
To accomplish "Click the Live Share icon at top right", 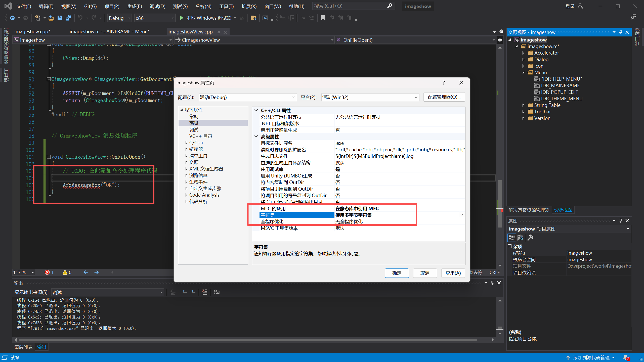I will pyautogui.click(x=633, y=17).
